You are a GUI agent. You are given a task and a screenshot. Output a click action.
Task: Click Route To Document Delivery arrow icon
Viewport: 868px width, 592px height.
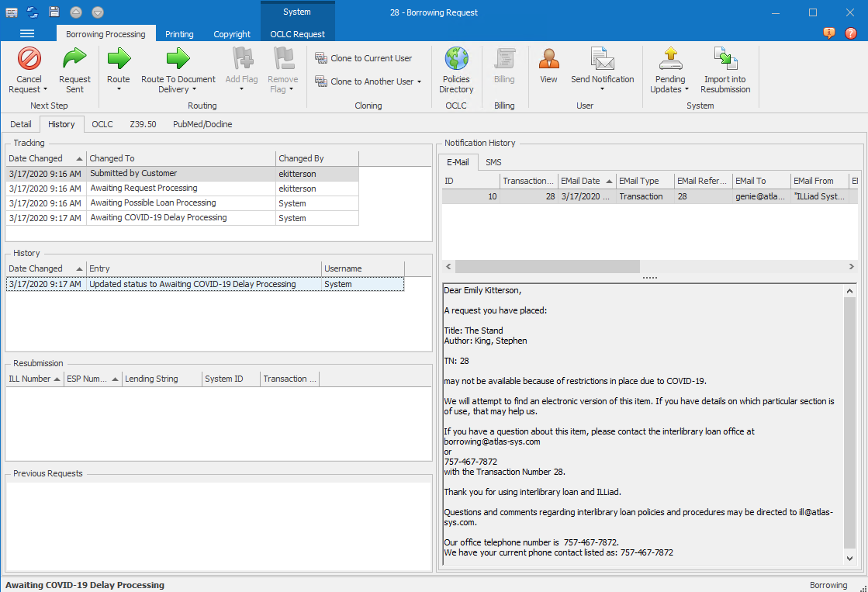click(178, 59)
